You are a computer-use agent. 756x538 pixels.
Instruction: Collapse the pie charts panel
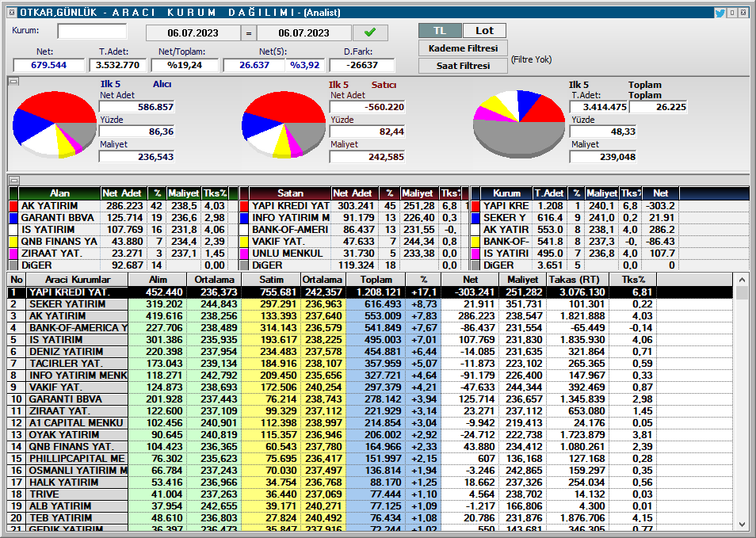[14, 82]
